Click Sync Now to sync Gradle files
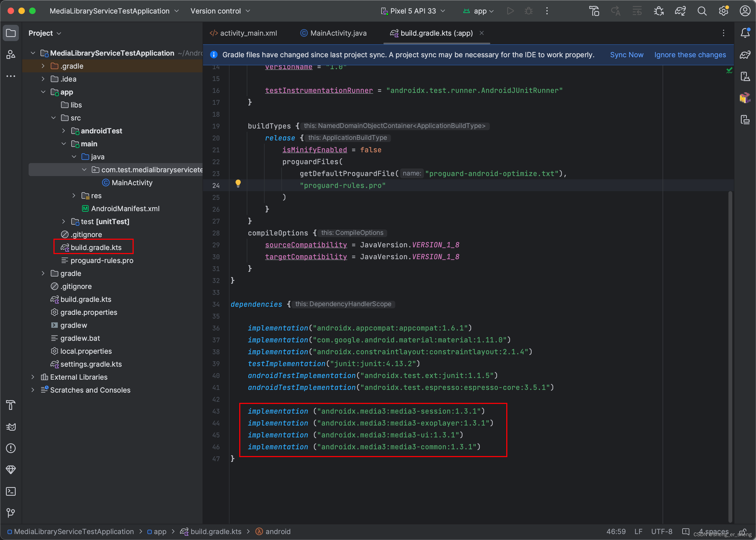The image size is (756, 540). 626,54
